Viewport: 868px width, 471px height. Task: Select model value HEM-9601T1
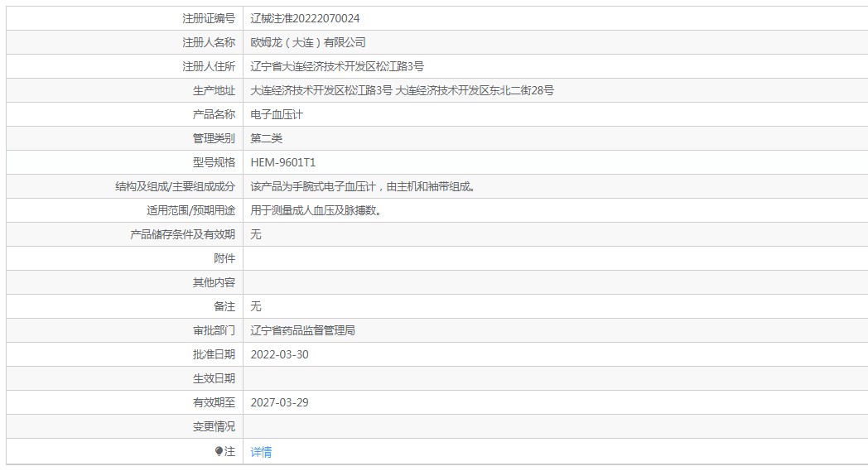[283, 162]
